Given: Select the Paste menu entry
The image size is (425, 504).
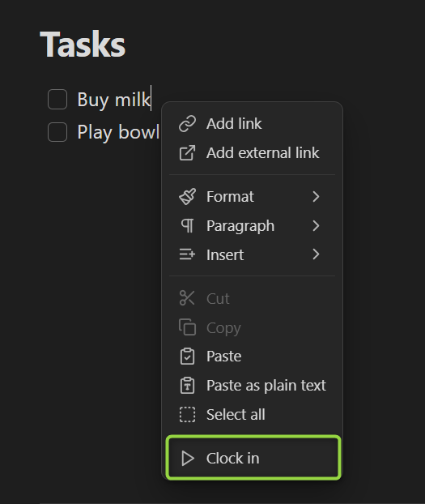Looking at the screenshot, I should click(x=253, y=357).
